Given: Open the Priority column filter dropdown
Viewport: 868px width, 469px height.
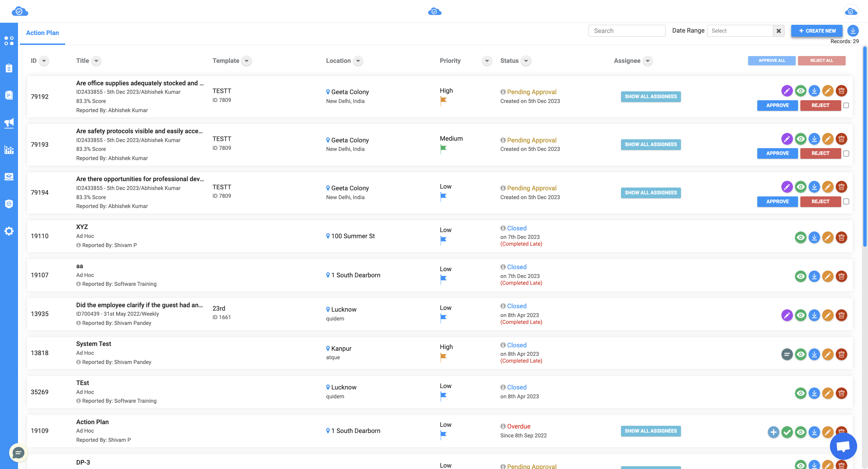Looking at the screenshot, I should (487, 61).
